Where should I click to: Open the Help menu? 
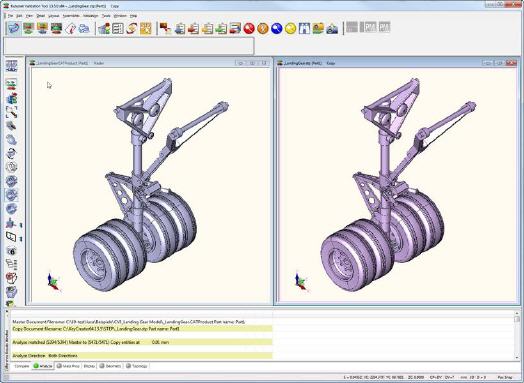(133, 16)
